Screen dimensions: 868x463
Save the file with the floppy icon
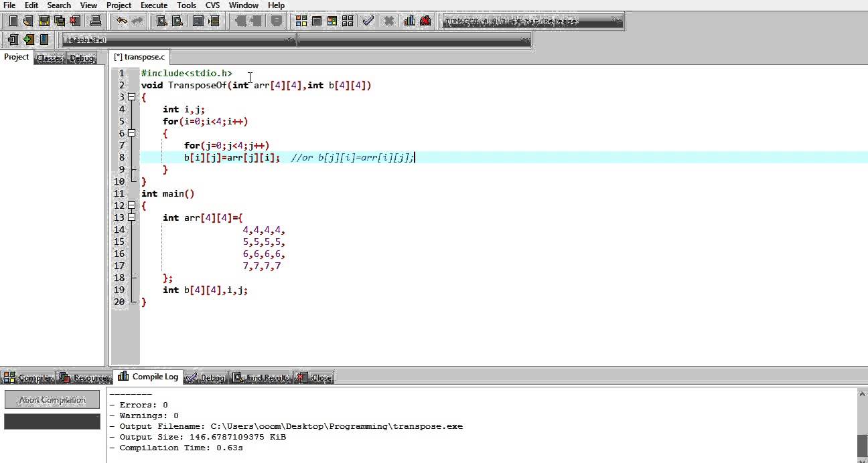[44, 21]
